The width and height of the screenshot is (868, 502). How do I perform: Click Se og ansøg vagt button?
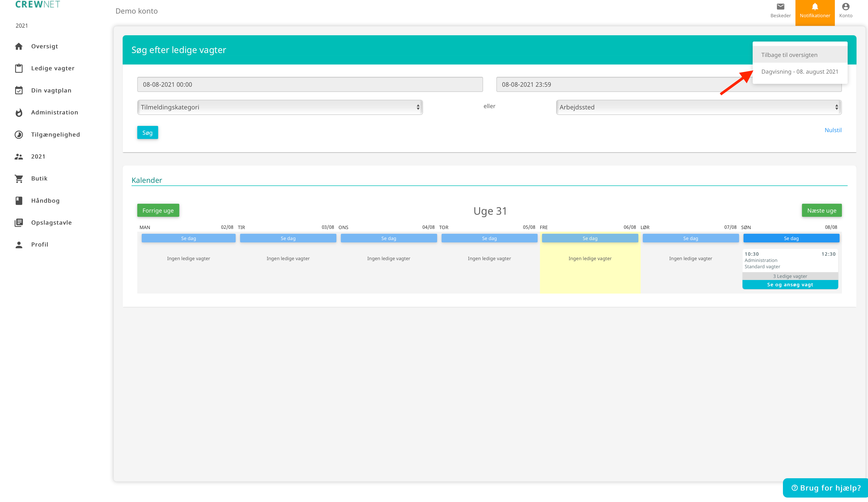[x=790, y=284]
